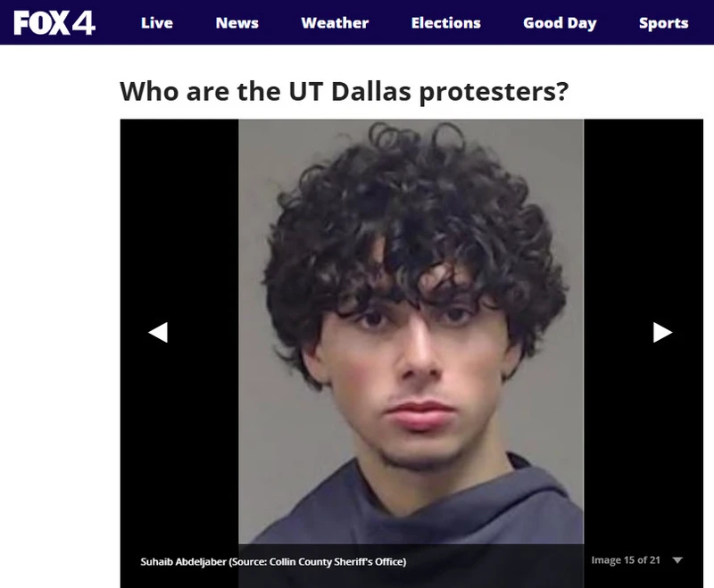Open the News menu item
This screenshot has height=588, width=714.
tap(237, 23)
